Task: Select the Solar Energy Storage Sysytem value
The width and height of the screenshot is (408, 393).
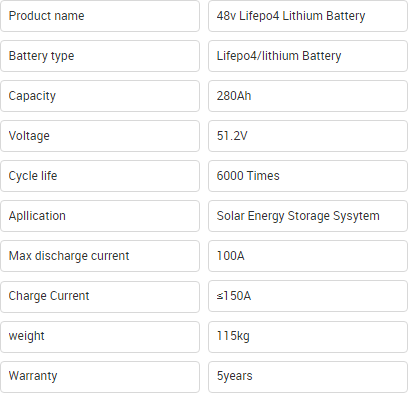Action: (308, 216)
